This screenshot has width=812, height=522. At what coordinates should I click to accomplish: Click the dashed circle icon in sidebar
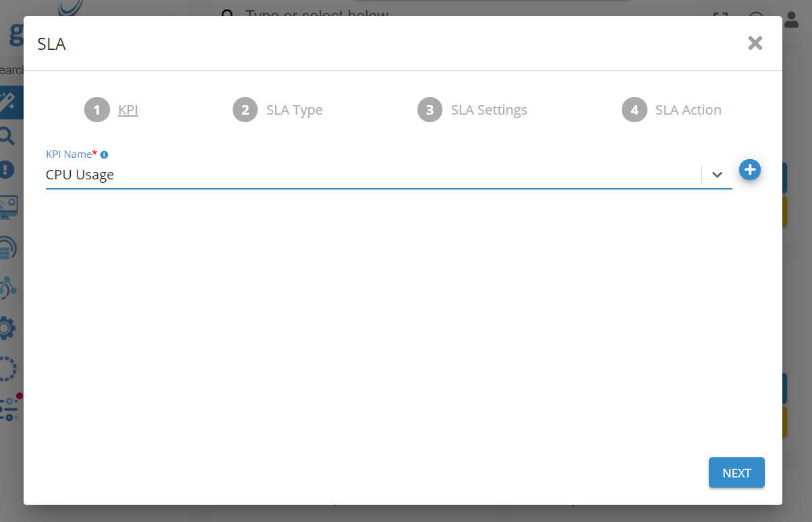point(8,369)
